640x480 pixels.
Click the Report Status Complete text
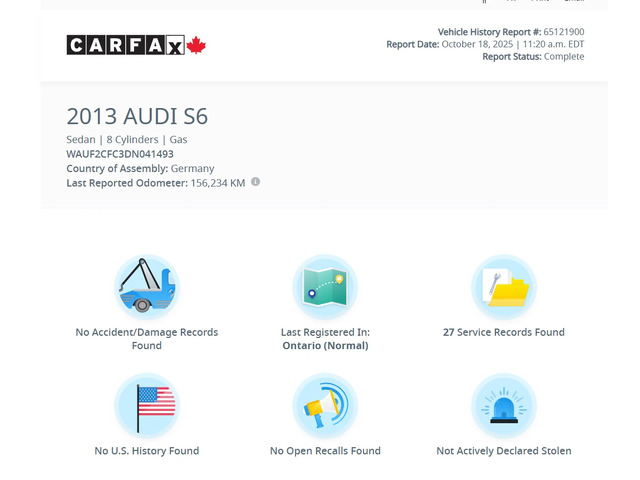coord(533,56)
